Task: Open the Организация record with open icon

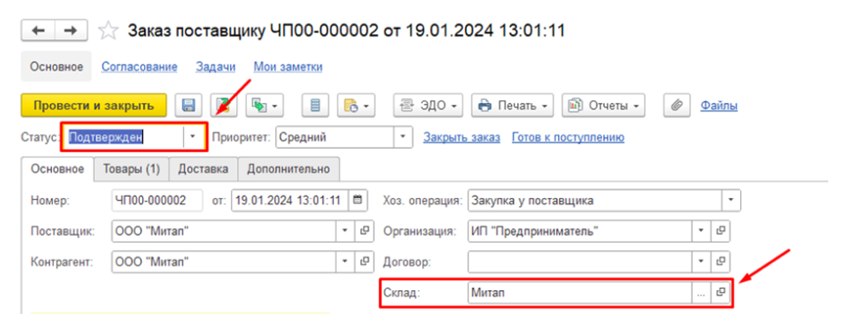Action: 720,231
